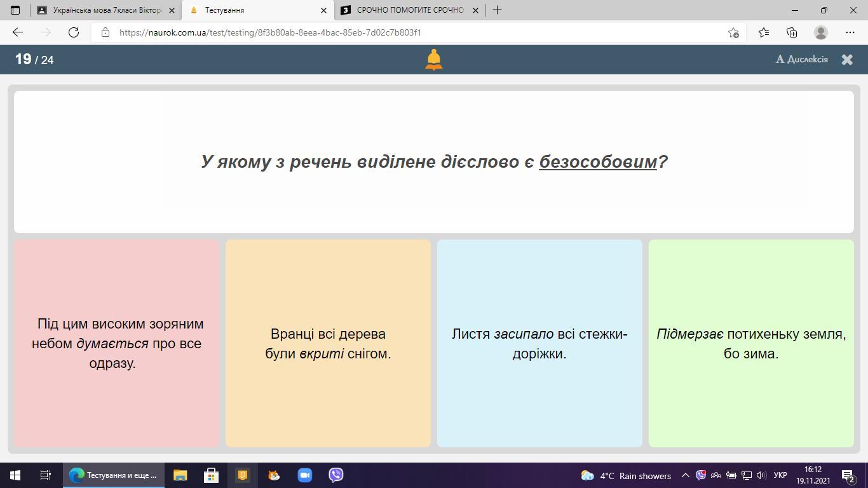Open the yellow app icon on the taskbar
The height and width of the screenshot is (488, 868).
point(243,475)
